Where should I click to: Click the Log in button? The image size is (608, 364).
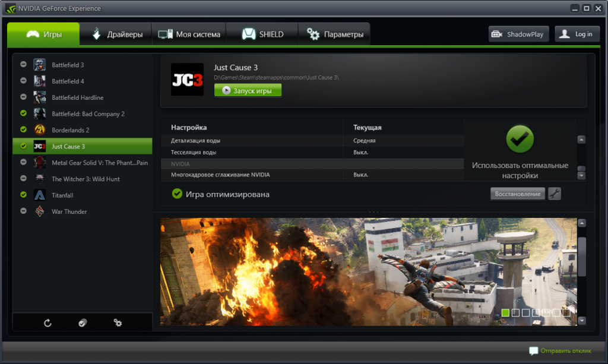pyautogui.click(x=577, y=34)
